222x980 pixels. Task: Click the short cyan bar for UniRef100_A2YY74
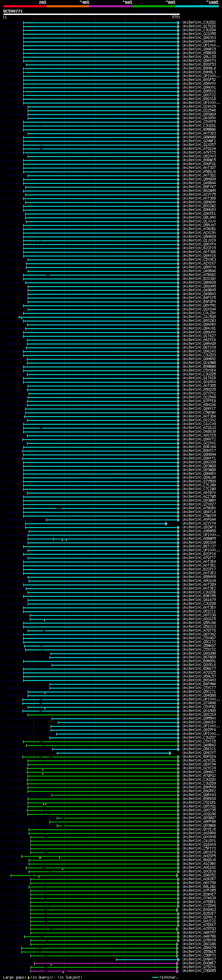(96, 524)
